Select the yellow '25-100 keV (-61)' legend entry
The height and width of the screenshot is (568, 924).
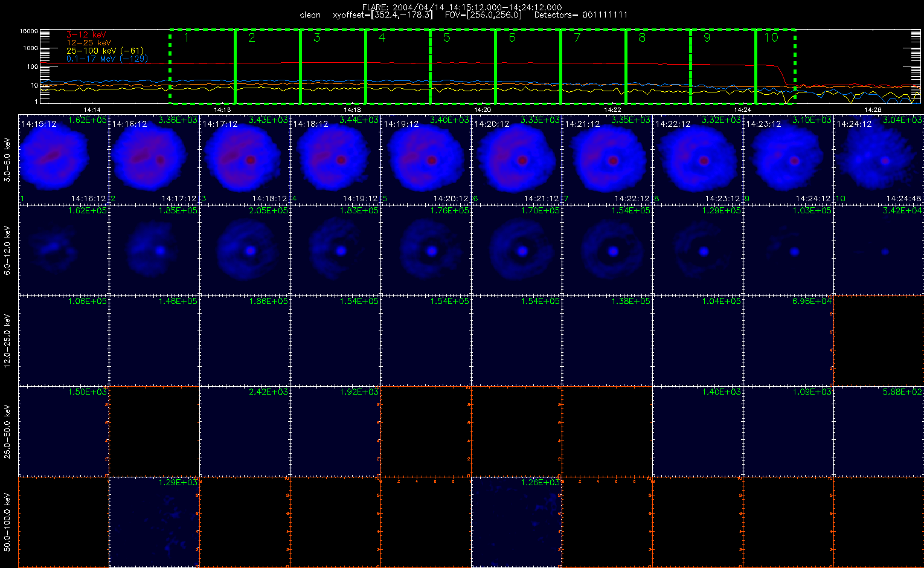click(x=105, y=51)
